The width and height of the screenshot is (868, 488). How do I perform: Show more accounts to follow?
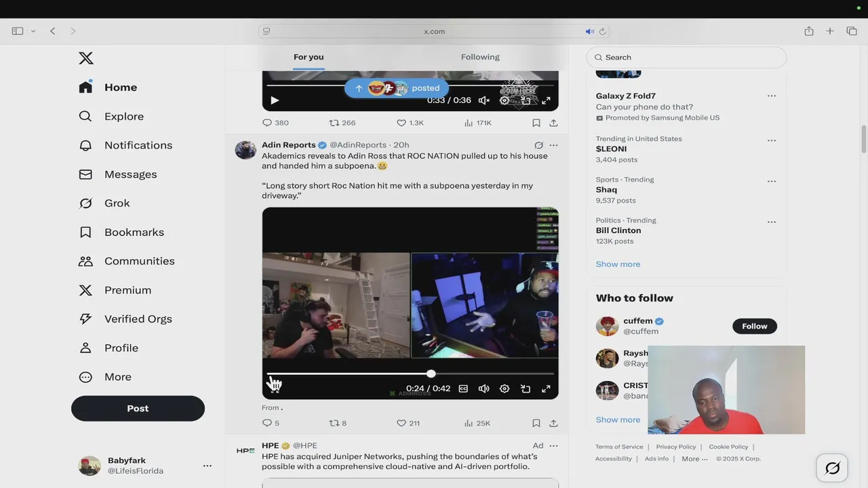click(618, 420)
